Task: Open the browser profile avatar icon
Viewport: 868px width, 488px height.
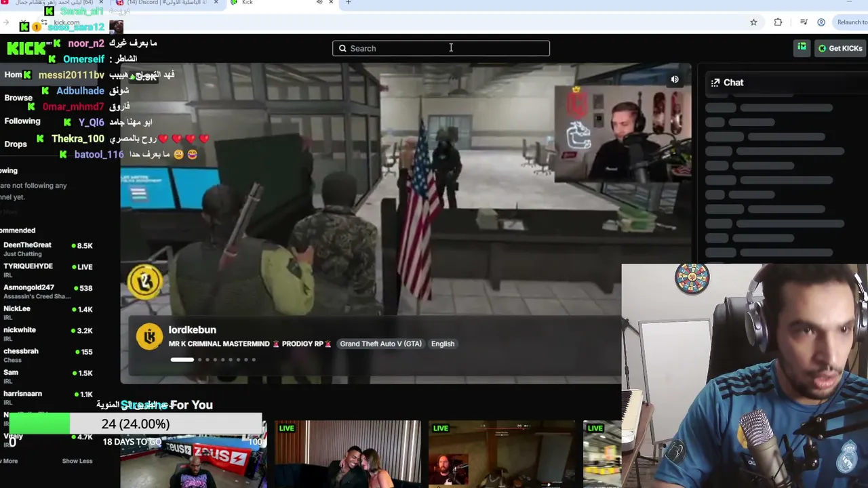Action: pos(821,22)
